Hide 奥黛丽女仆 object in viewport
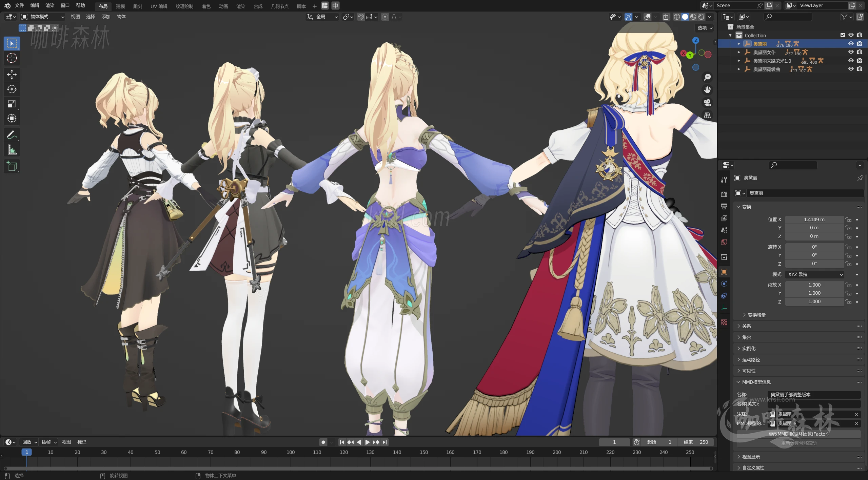The height and width of the screenshot is (480, 868). (x=851, y=52)
